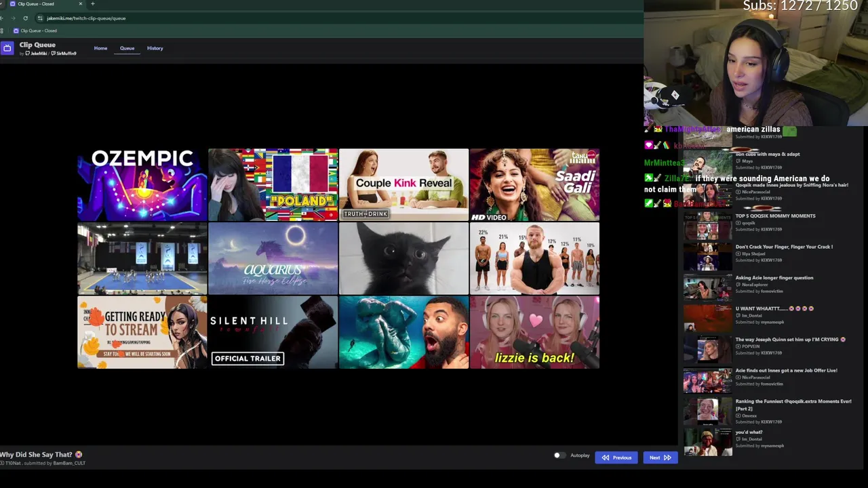The height and width of the screenshot is (488, 868).
Task: Open the Saadi Gali video thumbnail
Action: 534,185
